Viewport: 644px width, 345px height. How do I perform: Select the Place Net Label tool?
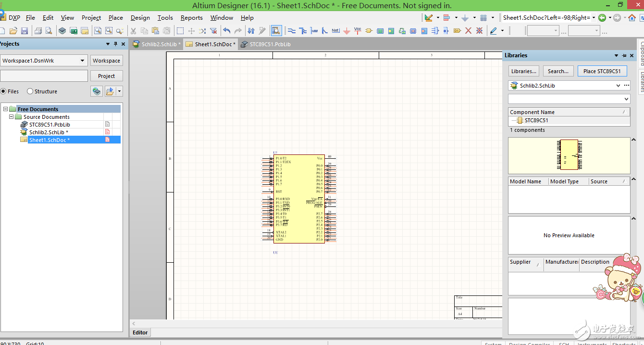tap(335, 31)
